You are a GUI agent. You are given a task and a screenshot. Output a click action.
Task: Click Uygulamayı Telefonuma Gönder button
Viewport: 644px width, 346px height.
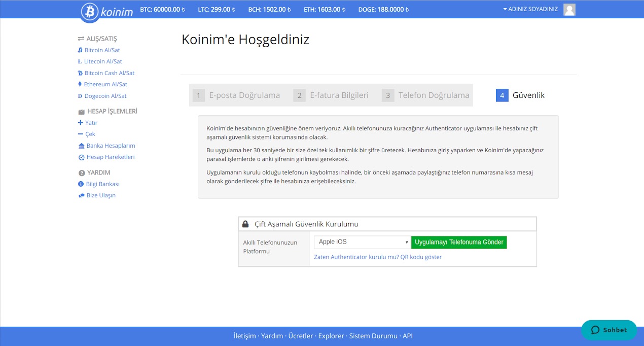point(459,242)
